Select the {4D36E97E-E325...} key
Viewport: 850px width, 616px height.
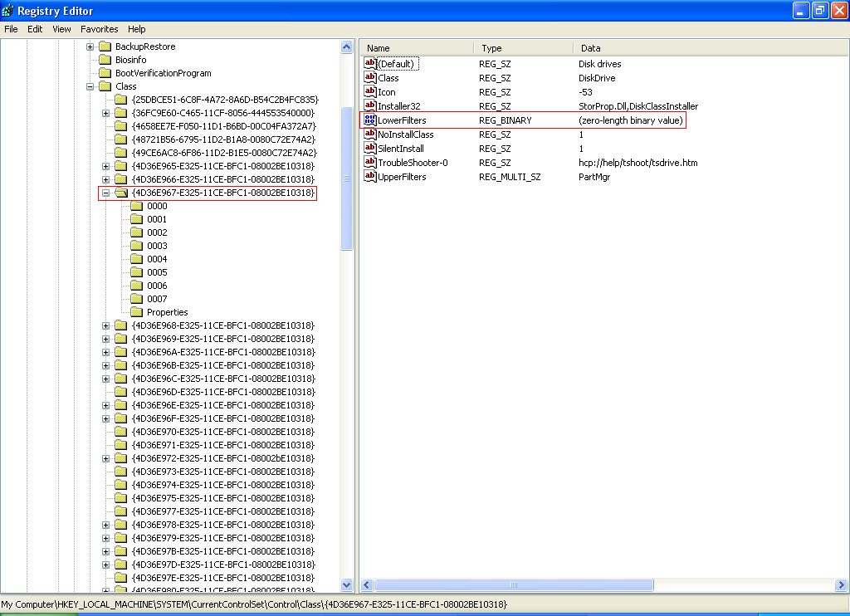(x=223, y=578)
